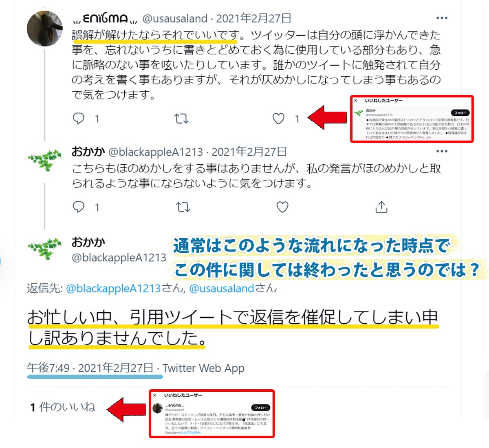The width and height of the screenshot is (489, 448).
Task: Close the lower いいねしたユーザー popup
Action: pyautogui.click(x=154, y=395)
